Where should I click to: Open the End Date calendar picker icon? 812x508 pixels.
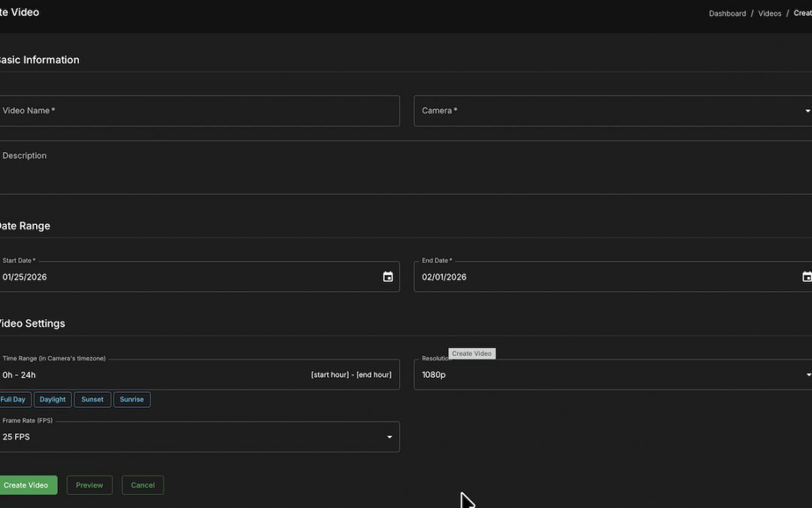806,277
